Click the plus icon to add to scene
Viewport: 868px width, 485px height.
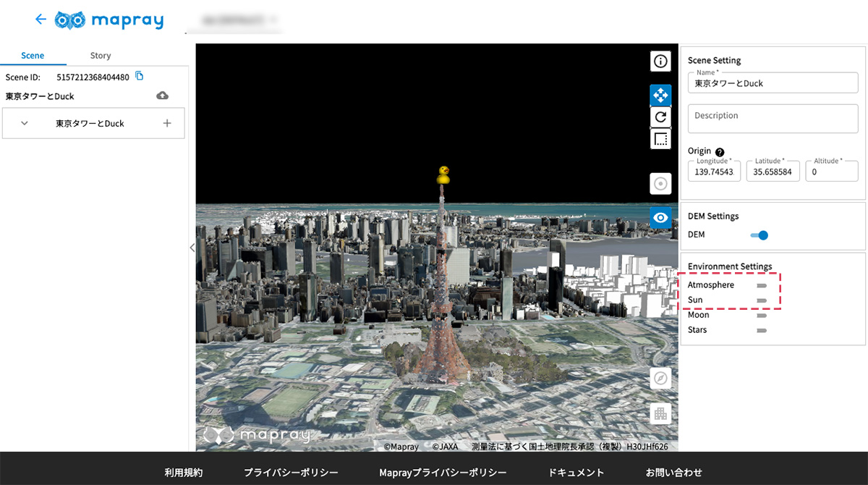pyautogui.click(x=167, y=124)
